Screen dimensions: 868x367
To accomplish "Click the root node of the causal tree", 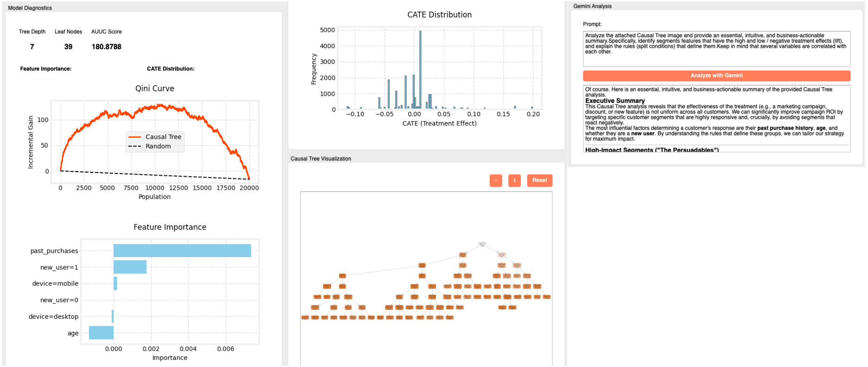I will (x=482, y=244).
